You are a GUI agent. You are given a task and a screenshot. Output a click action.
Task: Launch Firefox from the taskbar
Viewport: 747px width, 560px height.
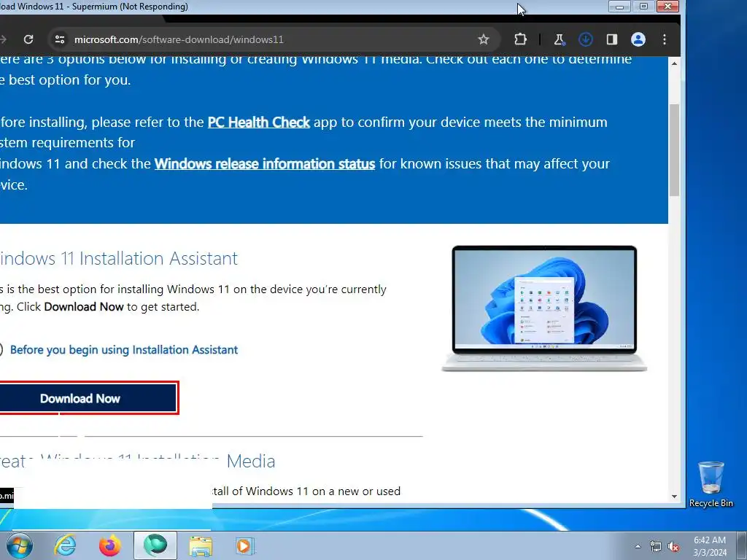(110, 545)
